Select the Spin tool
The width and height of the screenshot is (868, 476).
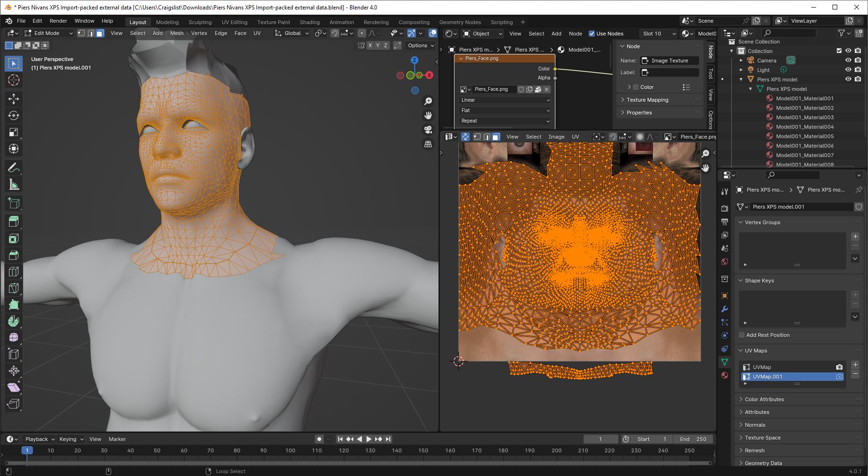(14, 321)
